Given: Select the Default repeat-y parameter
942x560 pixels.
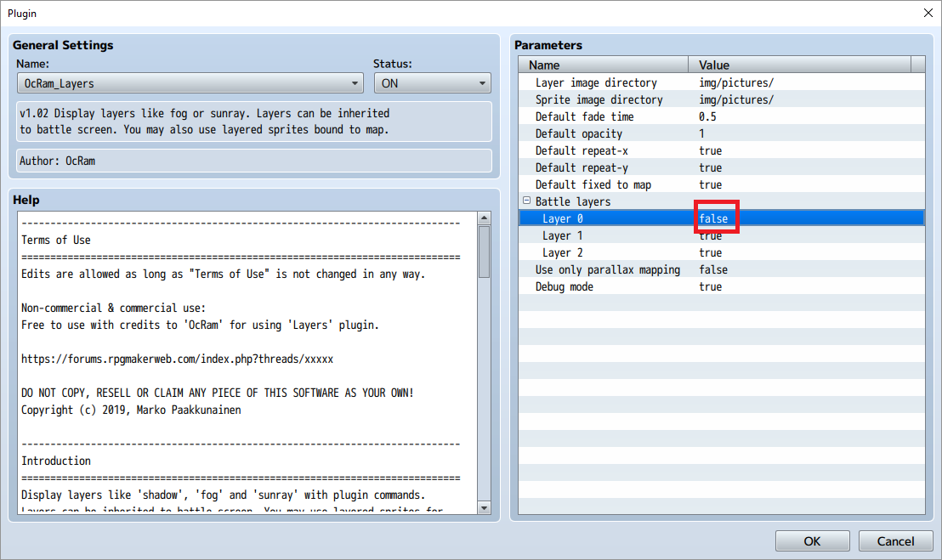Looking at the screenshot, I should click(722, 167).
